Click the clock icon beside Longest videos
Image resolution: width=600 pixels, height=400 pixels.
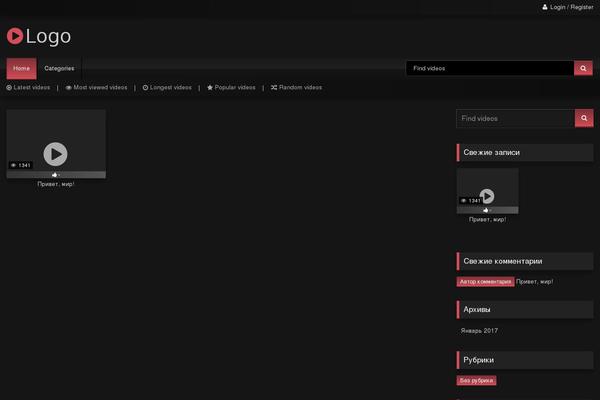click(145, 88)
